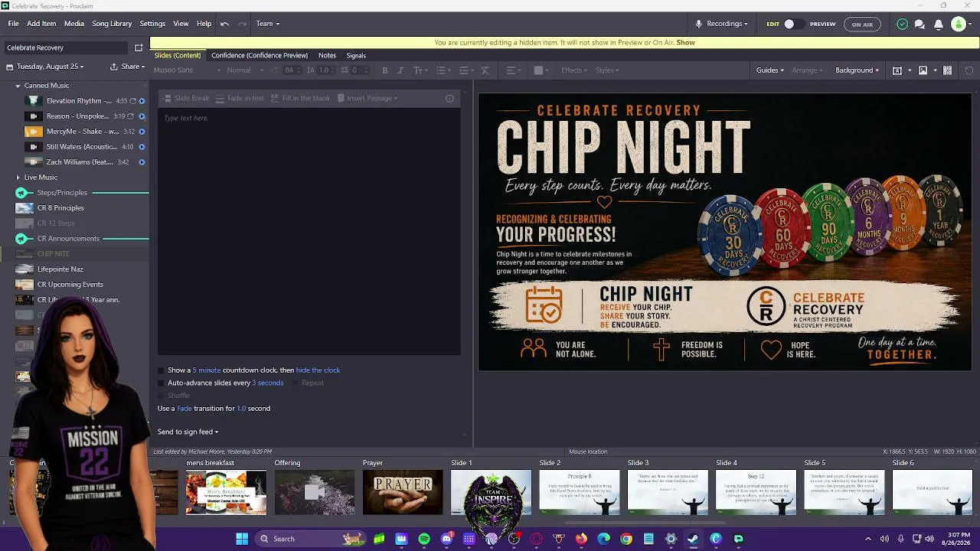Expand the Live Music section

18,178
